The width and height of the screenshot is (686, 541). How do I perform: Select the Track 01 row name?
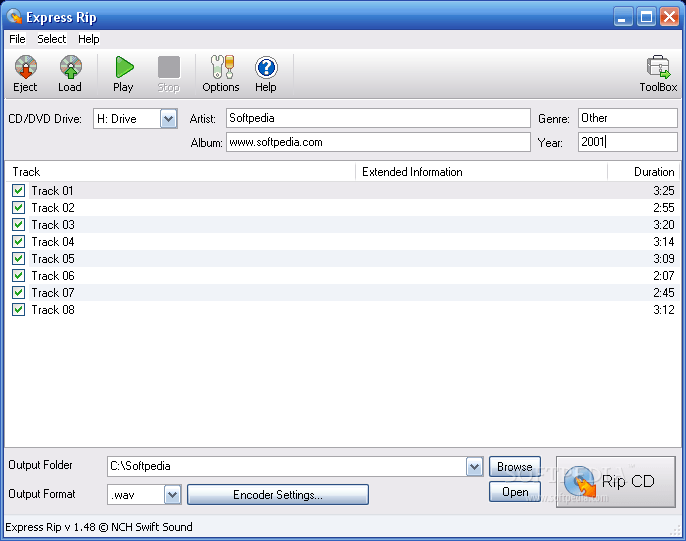click(52, 191)
